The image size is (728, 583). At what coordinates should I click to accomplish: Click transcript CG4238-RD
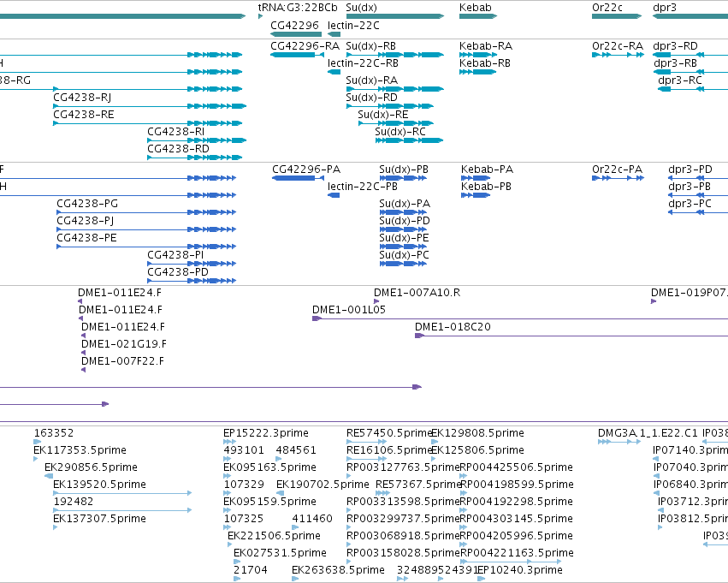pos(194,158)
